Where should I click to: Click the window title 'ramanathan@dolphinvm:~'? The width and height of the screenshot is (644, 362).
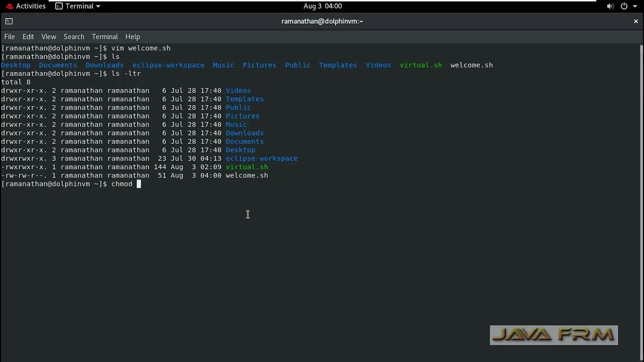pyautogui.click(x=322, y=21)
